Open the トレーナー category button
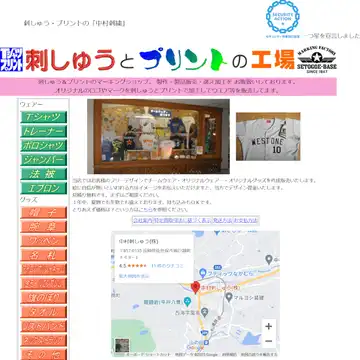360x360 pixels. coord(44,131)
